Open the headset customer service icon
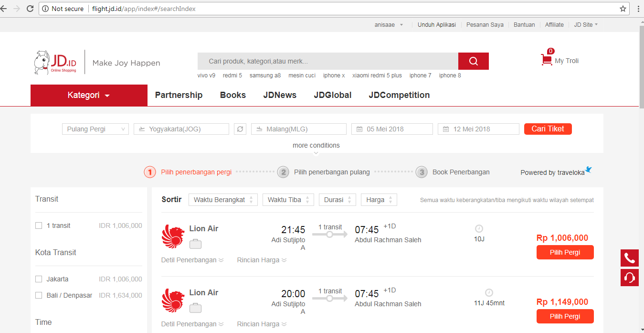Image resolution: width=644 pixels, height=333 pixels. click(630, 278)
